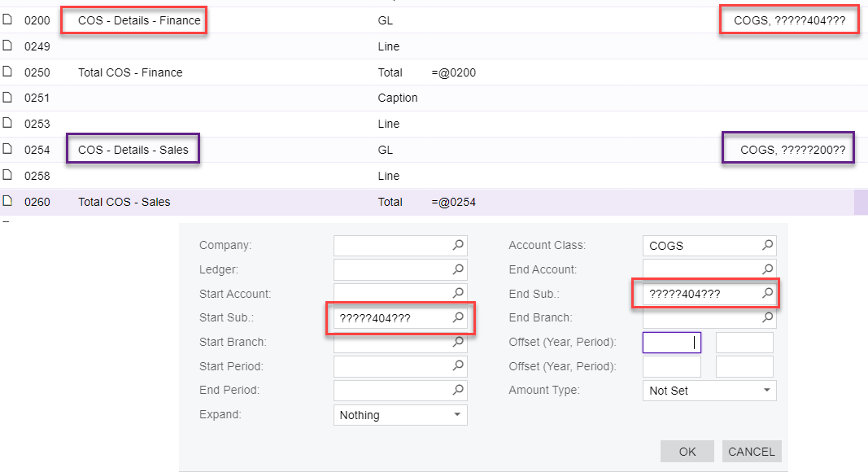The width and height of the screenshot is (868, 472).
Task: Open the Ledger lookup magnifier icon
Action: point(458,269)
